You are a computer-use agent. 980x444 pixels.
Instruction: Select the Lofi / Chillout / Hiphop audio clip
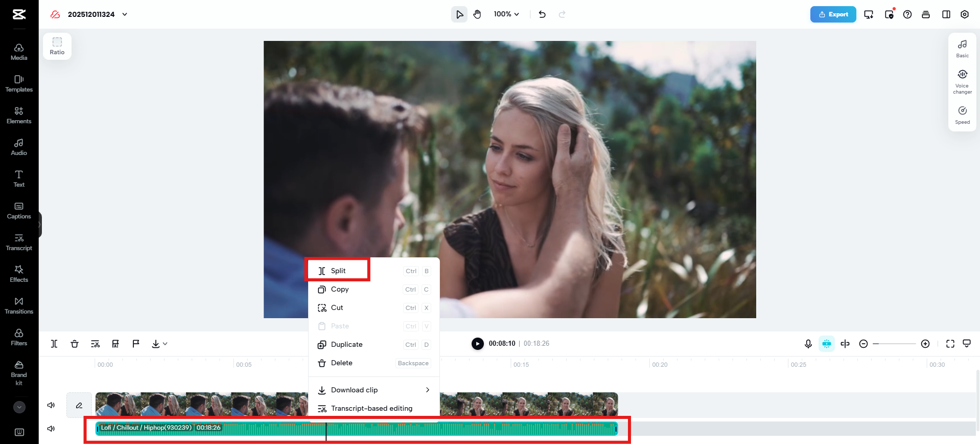(x=357, y=429)
